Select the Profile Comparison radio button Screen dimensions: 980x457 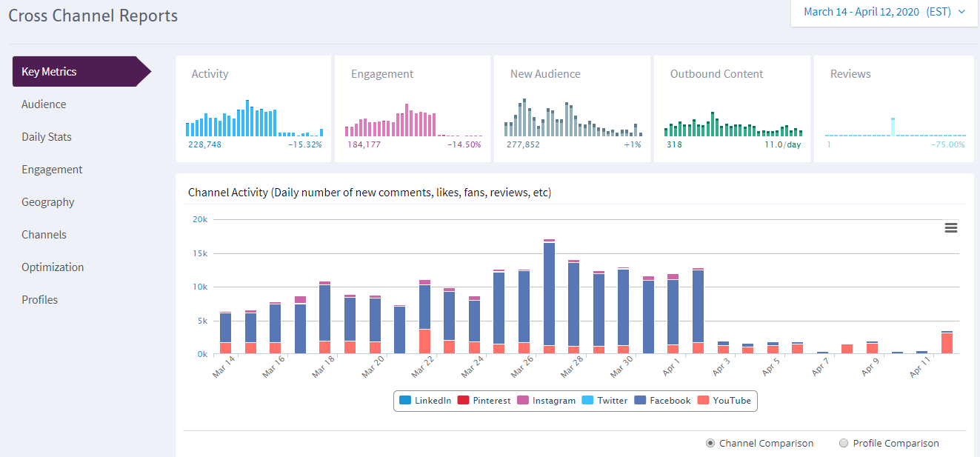pyautogui.click(x=844, y=443)
